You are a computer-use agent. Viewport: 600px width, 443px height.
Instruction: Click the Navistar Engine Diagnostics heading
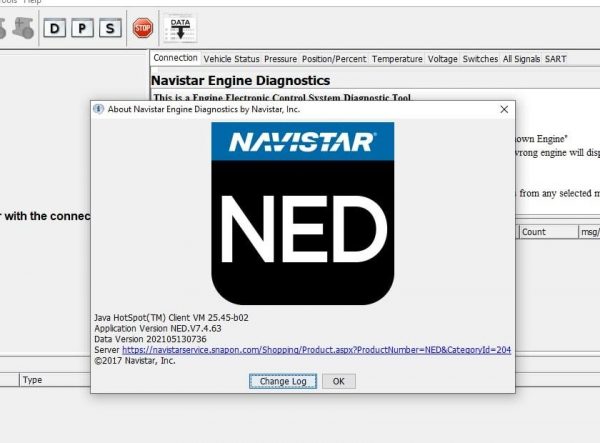tap(241, 80)
